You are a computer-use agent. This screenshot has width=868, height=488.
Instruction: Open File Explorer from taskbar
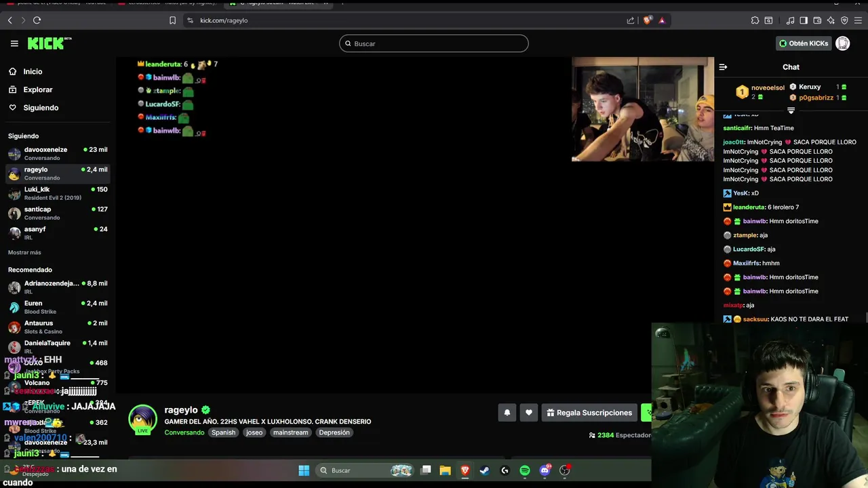[x=445, y=470]
